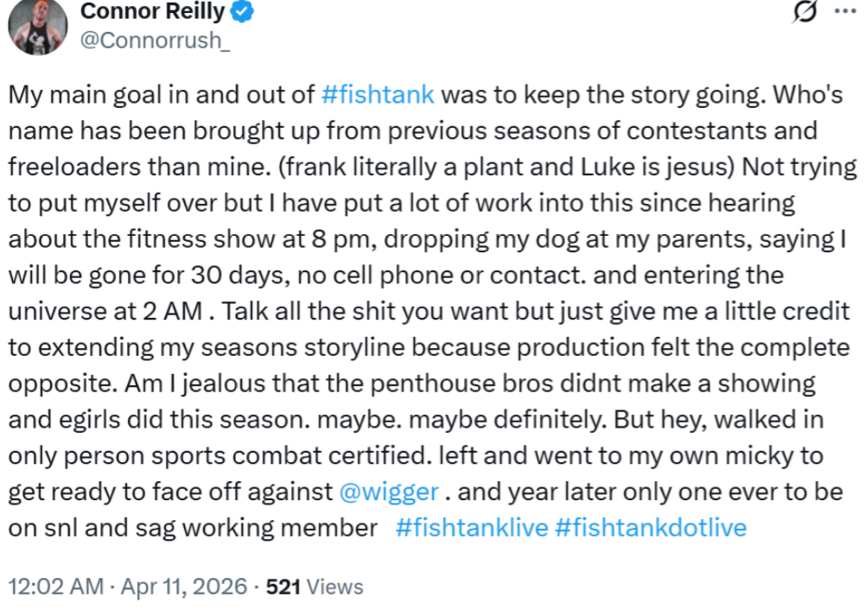Click the blue verified checkmark badge

[245, 12]
